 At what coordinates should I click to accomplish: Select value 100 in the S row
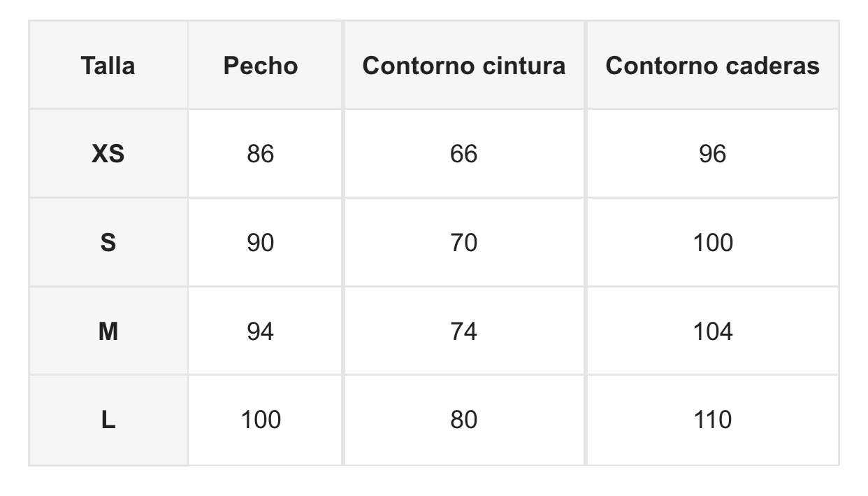pos(712,243)
